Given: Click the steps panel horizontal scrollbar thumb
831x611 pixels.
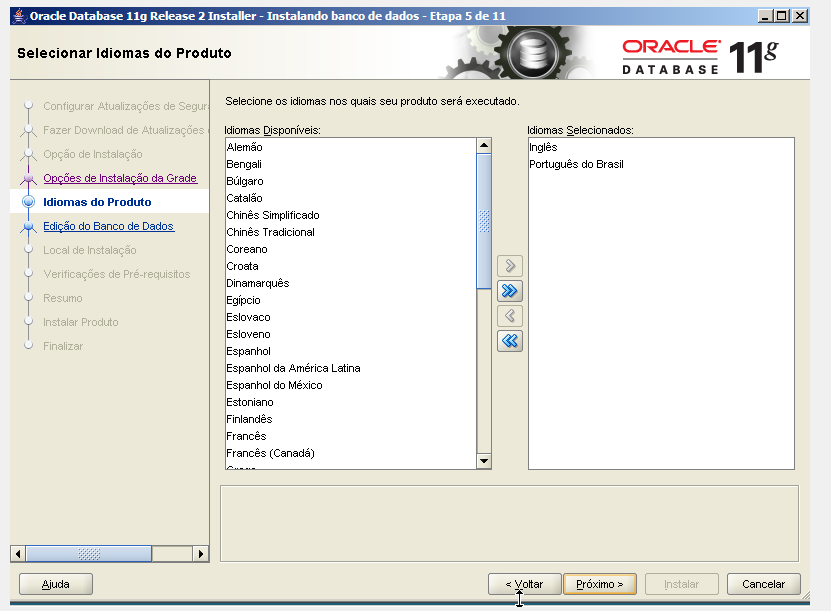Looking at the screenshot, I should pos(89,554).
